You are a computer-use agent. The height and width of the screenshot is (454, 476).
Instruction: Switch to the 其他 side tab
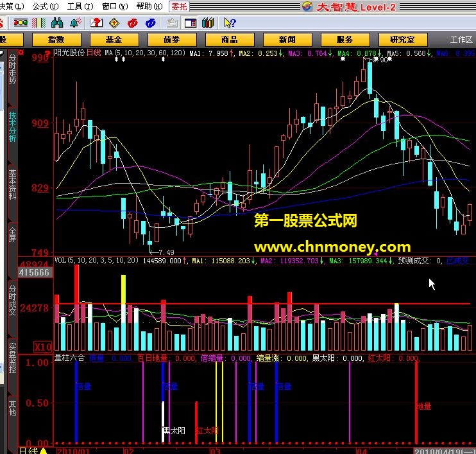point(12,408)
